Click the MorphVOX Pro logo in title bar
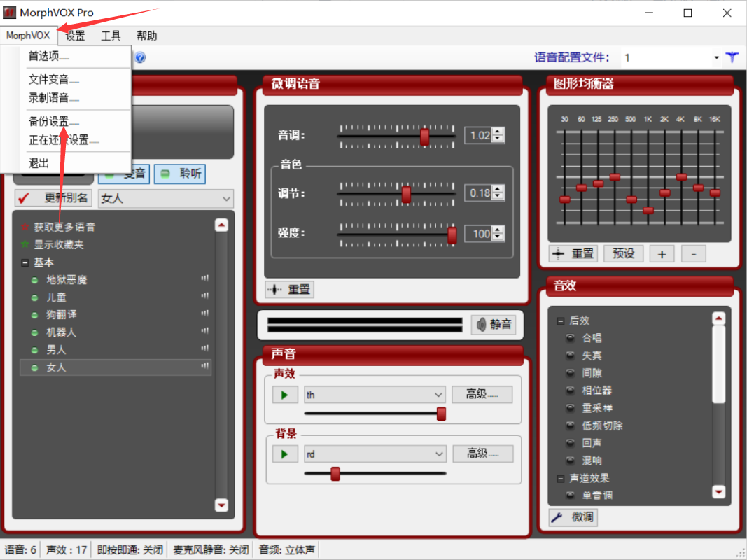 [9, 13]
